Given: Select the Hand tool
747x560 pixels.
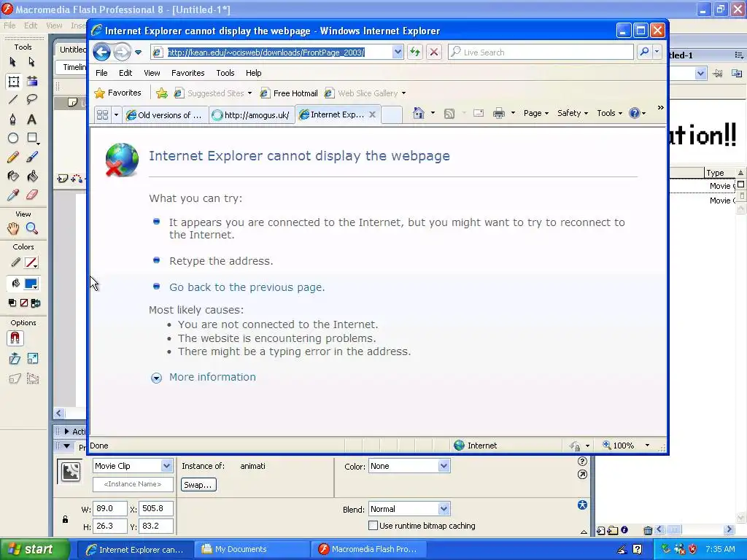Looking at the screenshot, I should click(x=13, y=228).
